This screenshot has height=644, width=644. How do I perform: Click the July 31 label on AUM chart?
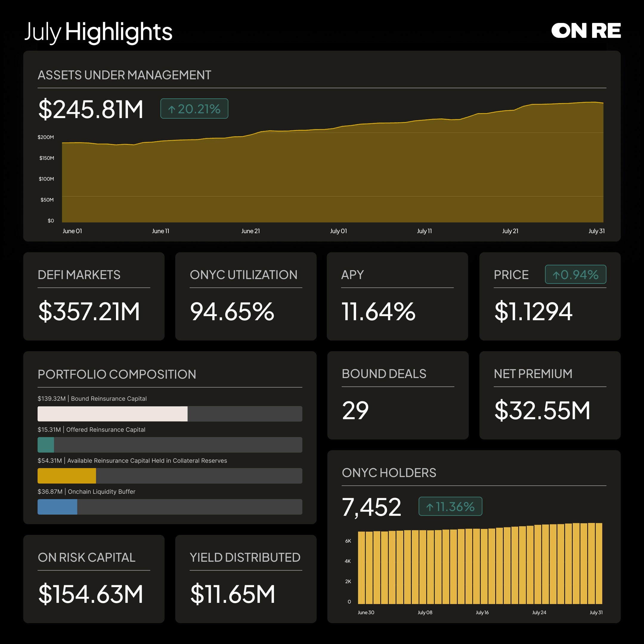click(596, 231)
